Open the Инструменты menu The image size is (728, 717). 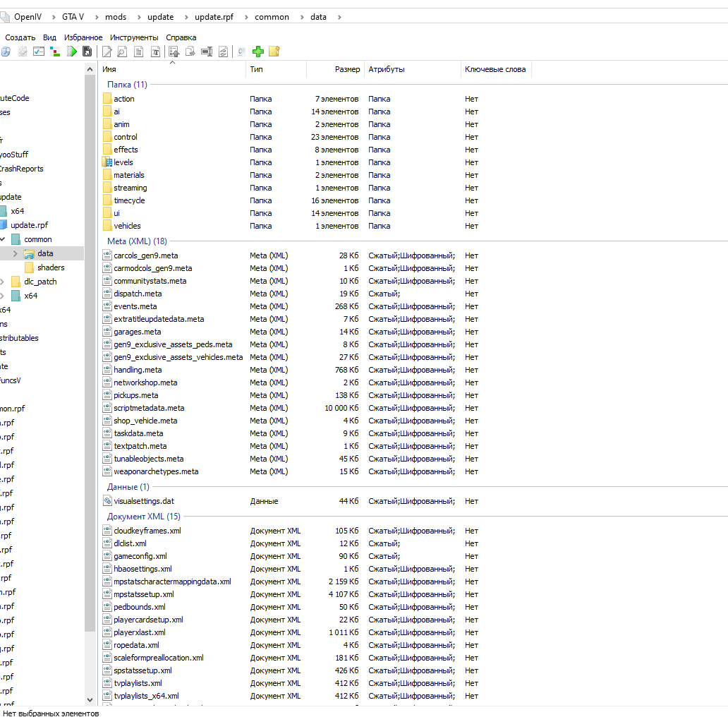(x=134, y=37)
